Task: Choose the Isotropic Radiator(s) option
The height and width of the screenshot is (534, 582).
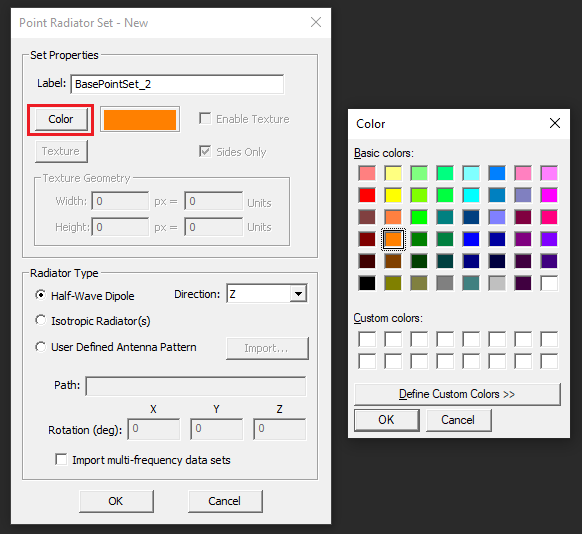Action: pyautogui.click(x=40, y=321)
